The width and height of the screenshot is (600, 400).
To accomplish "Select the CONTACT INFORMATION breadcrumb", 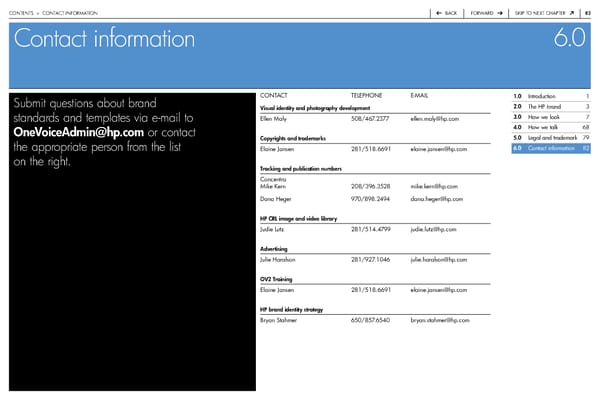I will (71, 13).
